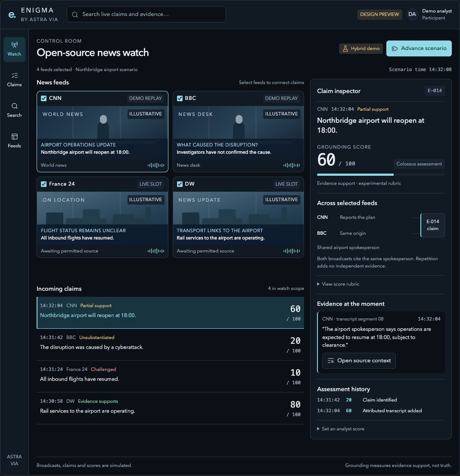The height and width of the screenshot is (476, 460).
Task: Open the Claims sidebar section
Action: click(x=14, y=80)
